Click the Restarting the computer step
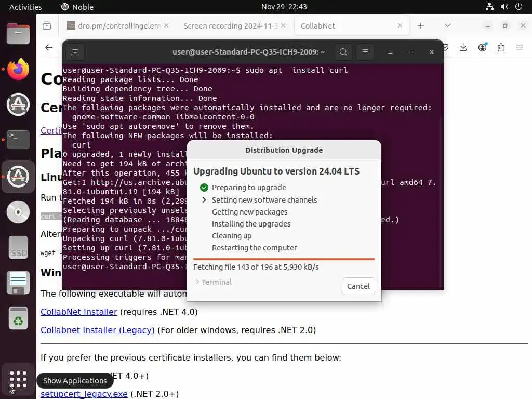532x399 pixels. coord(254,248)
